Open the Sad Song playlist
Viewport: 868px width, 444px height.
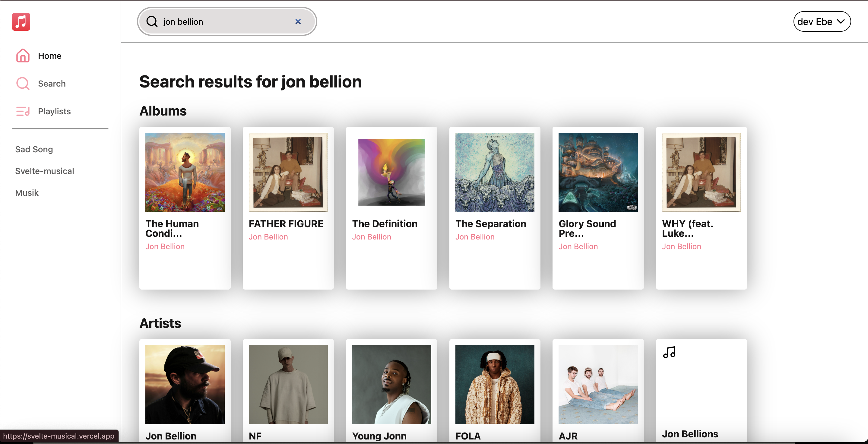(x=34, y=149)
